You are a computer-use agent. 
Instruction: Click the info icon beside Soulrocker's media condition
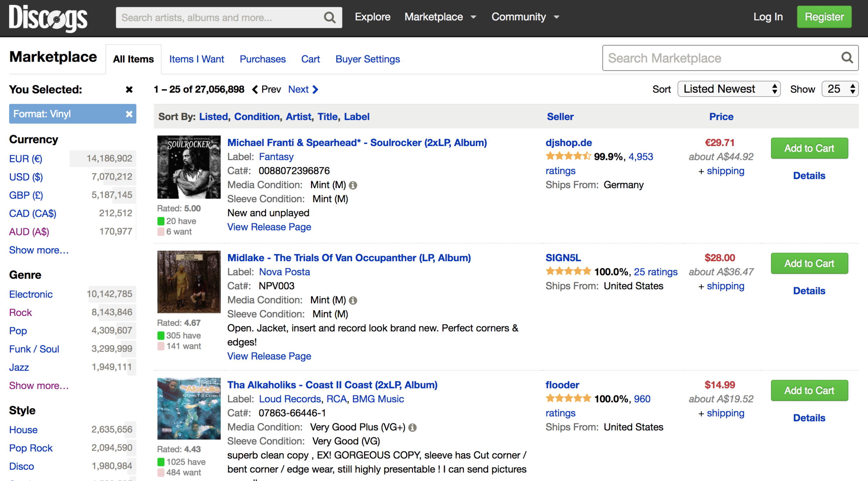pos(353,185)
